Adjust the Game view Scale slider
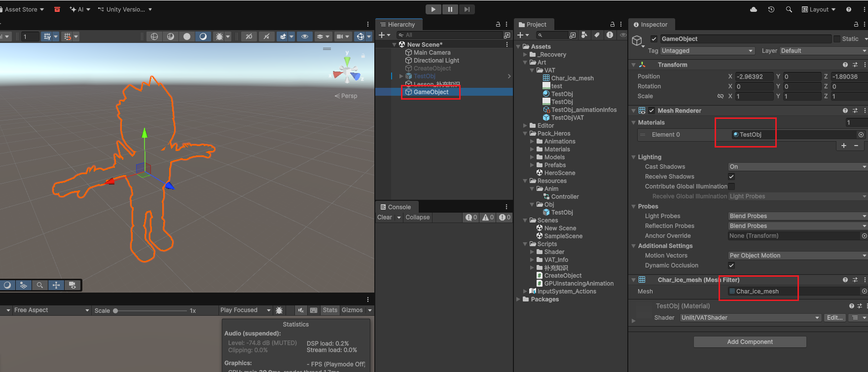The image size is (868, 372). click(x=115, y=311)
